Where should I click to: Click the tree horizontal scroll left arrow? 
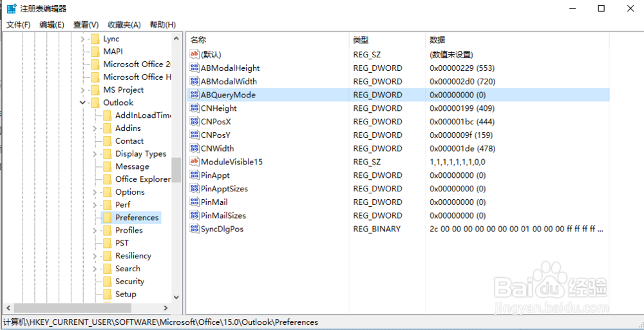pyautogui.click(x=7, y=307)
